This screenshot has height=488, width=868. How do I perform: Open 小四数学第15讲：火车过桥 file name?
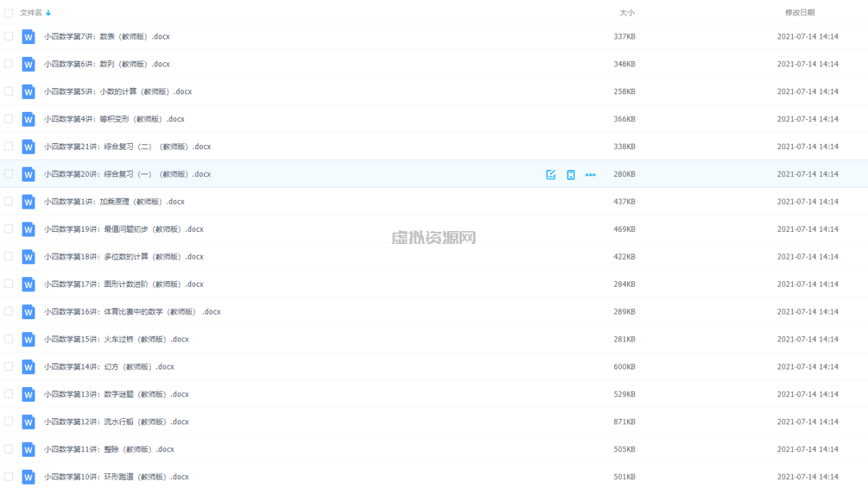(117, 340)
